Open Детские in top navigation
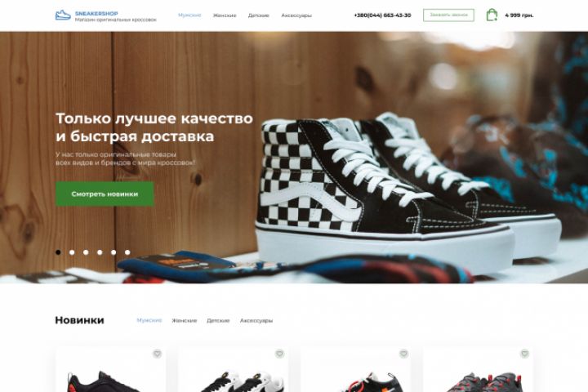Image resolution: width=588 pixels, height=392 pixels. tap(259, 16)
